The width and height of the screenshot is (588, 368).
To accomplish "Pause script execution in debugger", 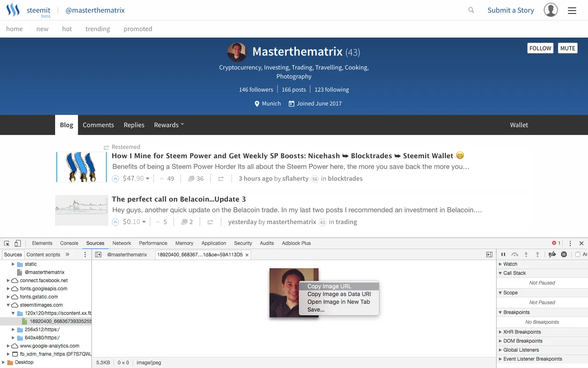I will tap(503, 254).
